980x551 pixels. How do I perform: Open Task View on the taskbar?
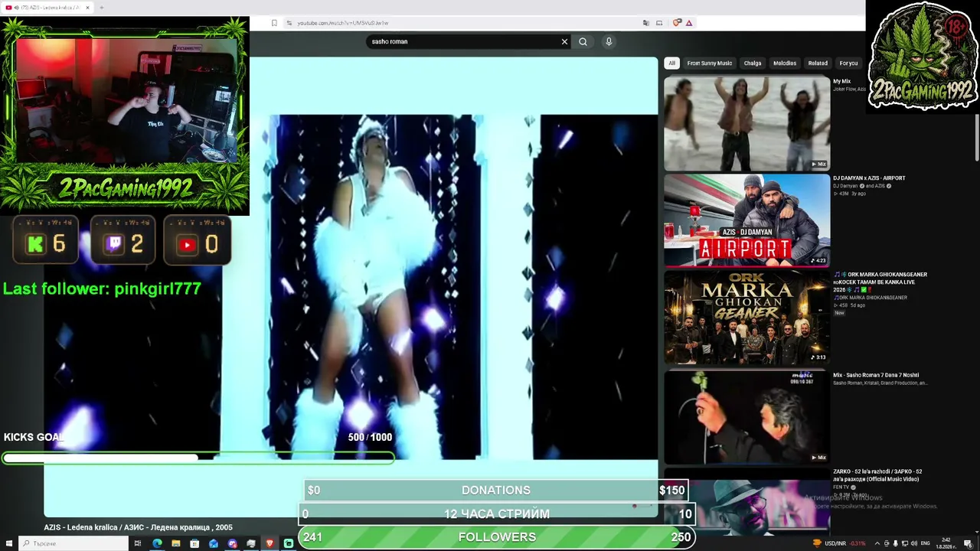click(x=138, y=543)
